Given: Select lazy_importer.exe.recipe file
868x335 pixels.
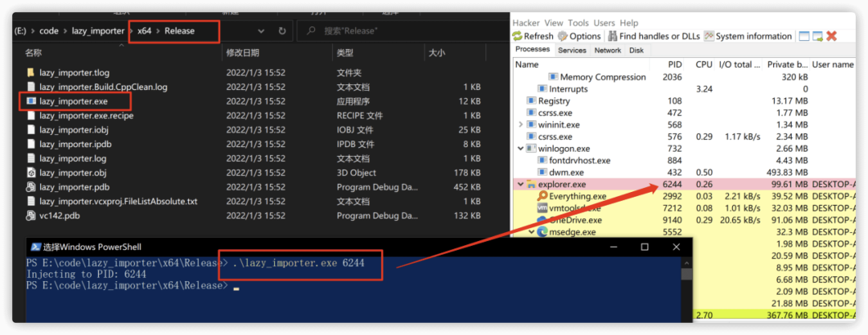Looking at the screenshot, I should (86, 116).
